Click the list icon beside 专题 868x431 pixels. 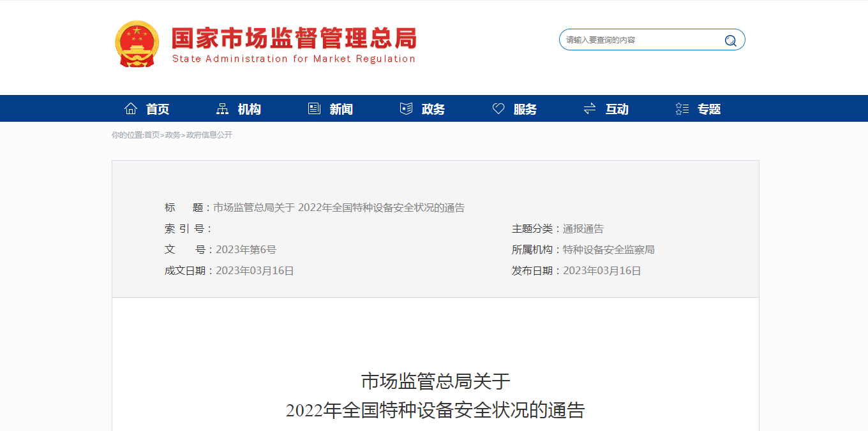pos(682,109)
